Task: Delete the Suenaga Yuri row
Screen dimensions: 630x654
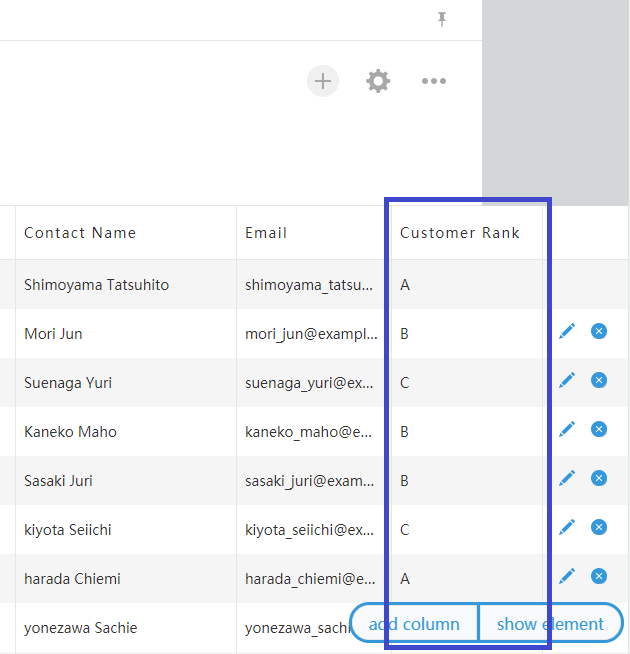Action: coord(599,380)
